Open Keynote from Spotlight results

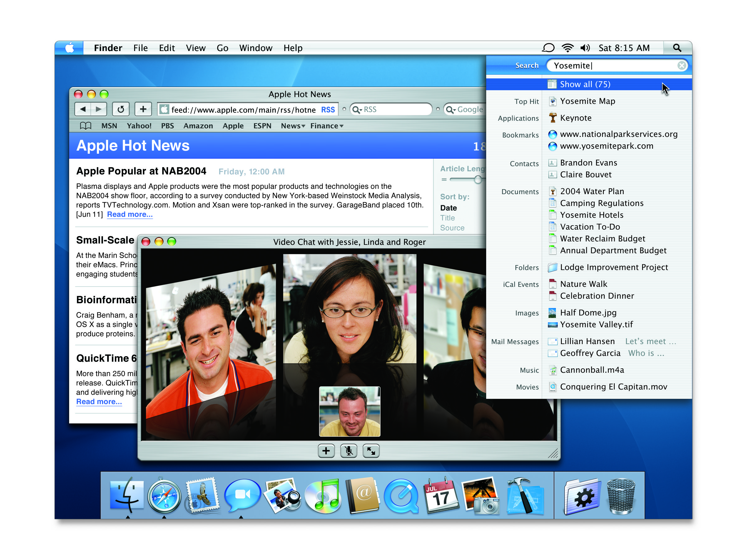(576, 118)
